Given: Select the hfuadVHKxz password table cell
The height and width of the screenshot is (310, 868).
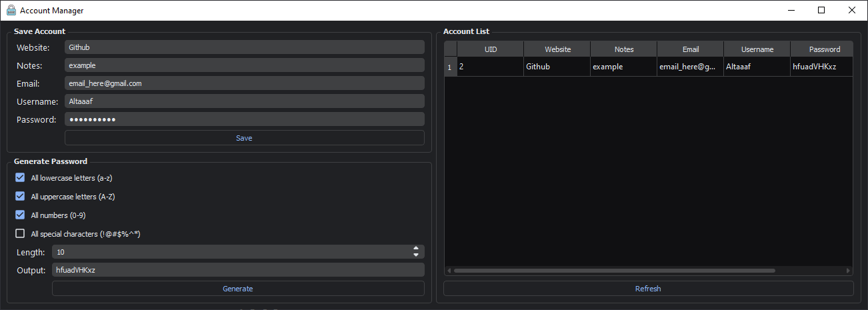Looking at the screenshot, I should (821, 67).
